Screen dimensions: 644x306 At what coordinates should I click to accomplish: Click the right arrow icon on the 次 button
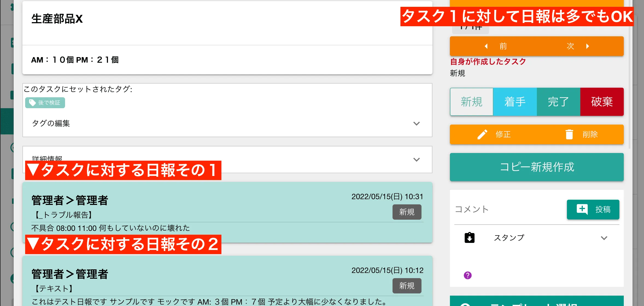pos(587,46)
